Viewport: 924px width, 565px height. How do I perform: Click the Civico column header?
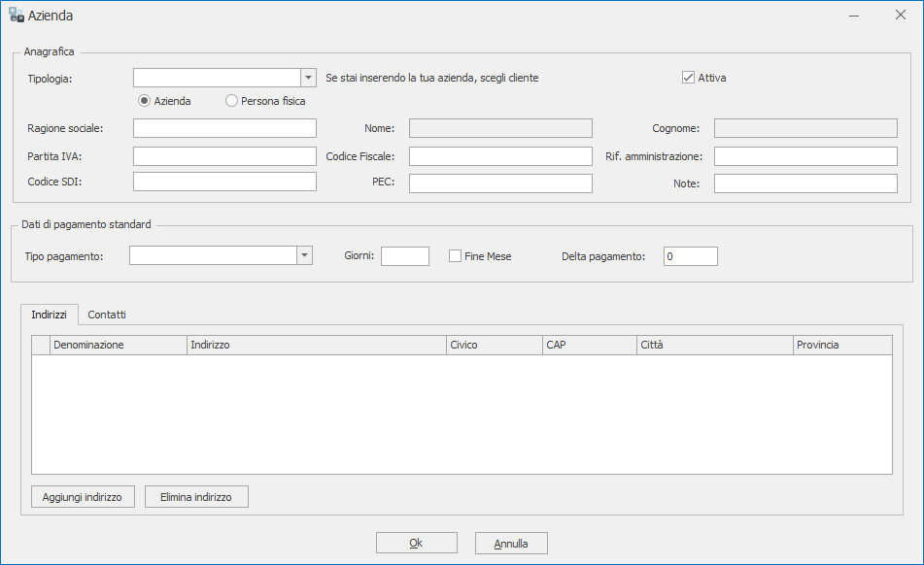[x=495, y=345]
